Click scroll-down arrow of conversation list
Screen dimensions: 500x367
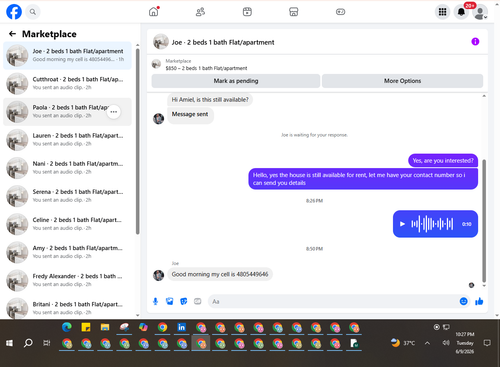pos(138,315)
